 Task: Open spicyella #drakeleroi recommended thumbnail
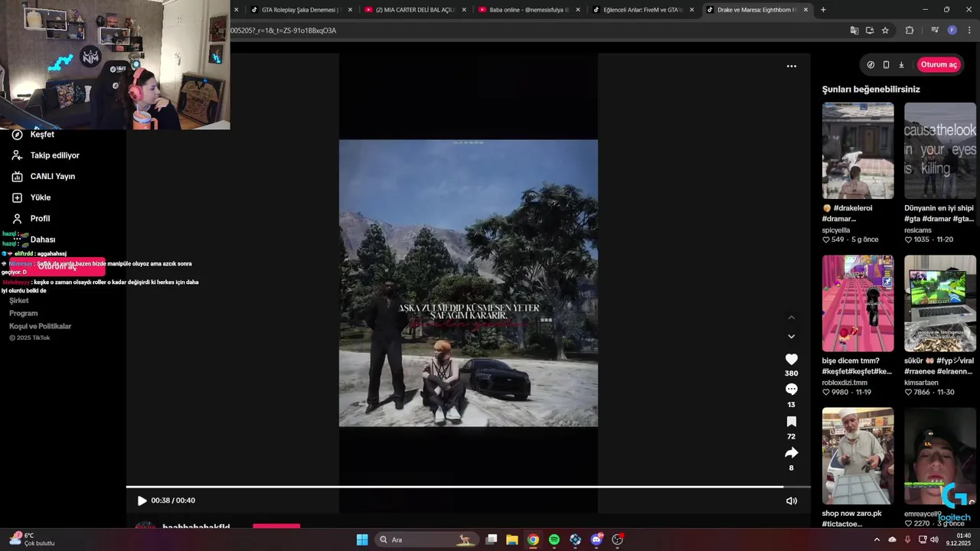click(857, 151)
